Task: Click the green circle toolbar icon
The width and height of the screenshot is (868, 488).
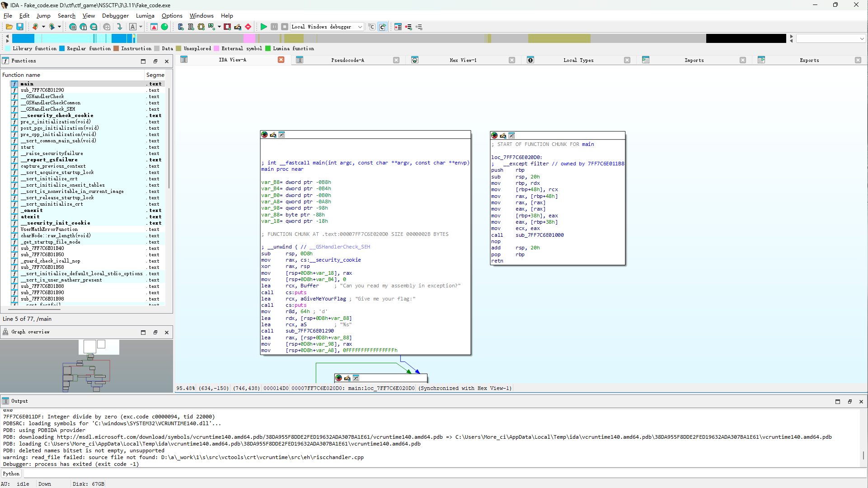Action: [x=164, y=27]
